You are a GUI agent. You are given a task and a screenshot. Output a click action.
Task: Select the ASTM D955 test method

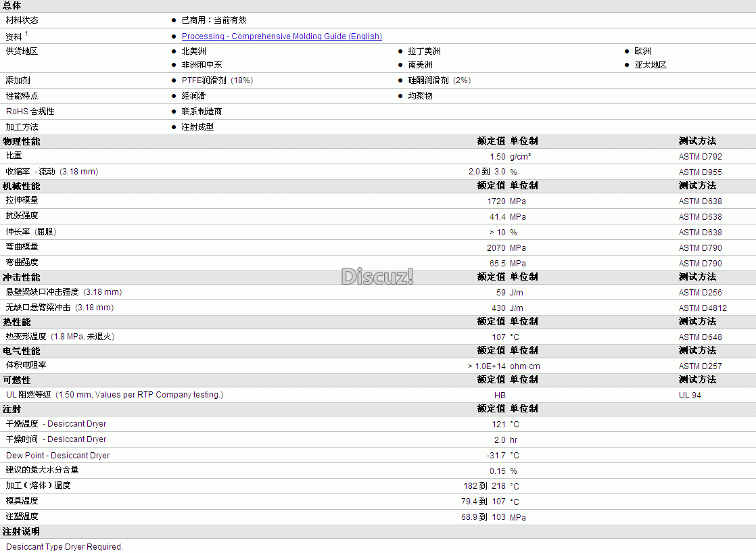(700, 172)
